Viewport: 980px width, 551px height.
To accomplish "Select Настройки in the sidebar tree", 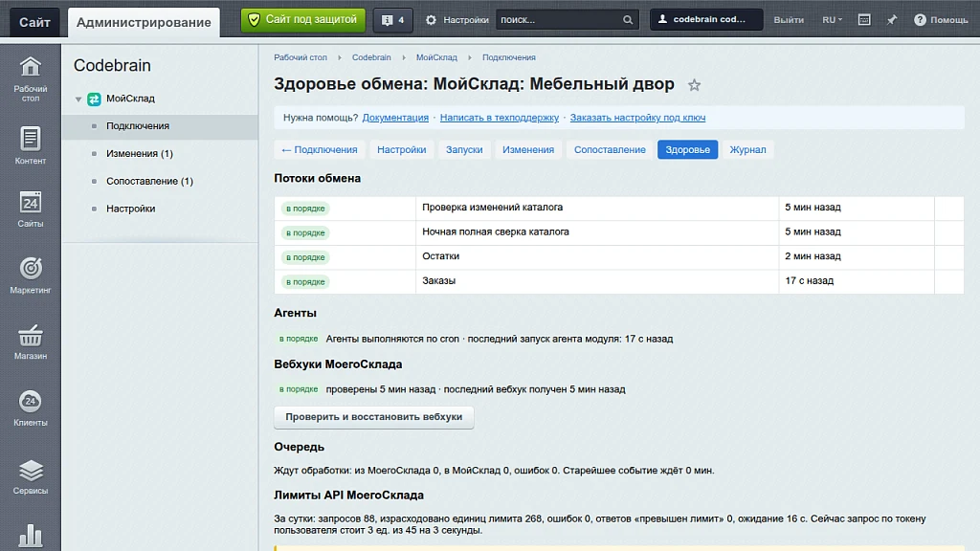I will (130, 209).
